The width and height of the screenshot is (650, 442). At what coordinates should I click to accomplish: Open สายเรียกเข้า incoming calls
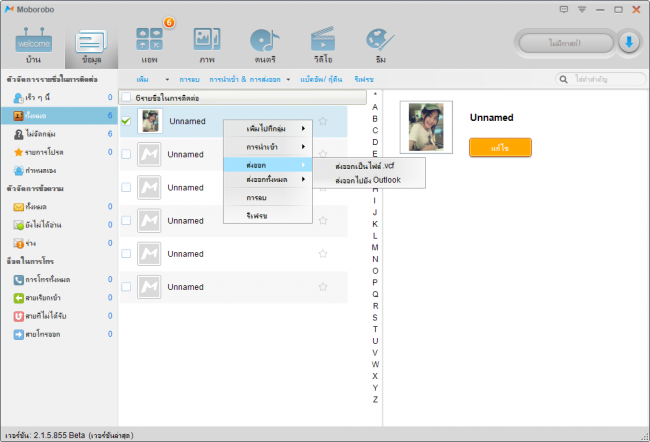point(59,298)
